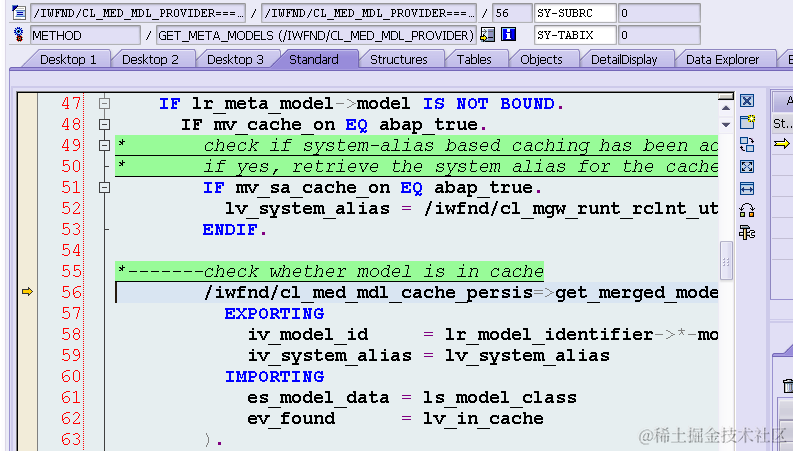Click the current-line arrow marker at line 56
The height and width of the screenshot is (451, 793).
[x=27, y=292]
